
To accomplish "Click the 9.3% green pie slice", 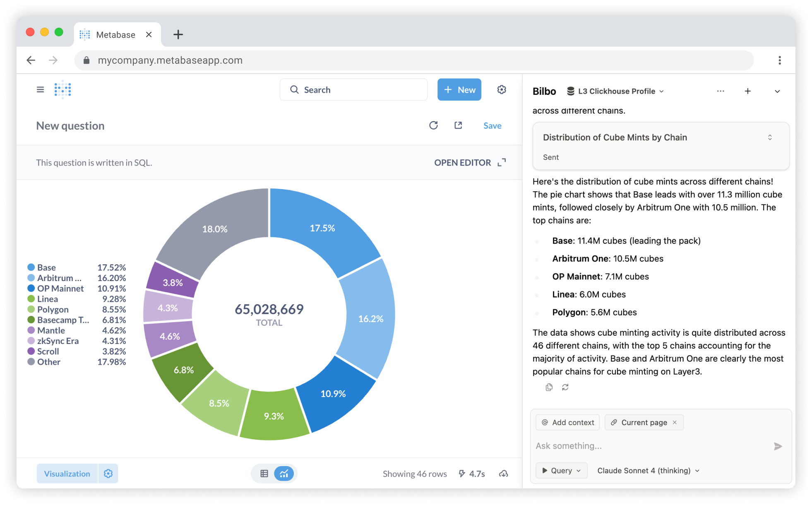I will pos(274,416).
